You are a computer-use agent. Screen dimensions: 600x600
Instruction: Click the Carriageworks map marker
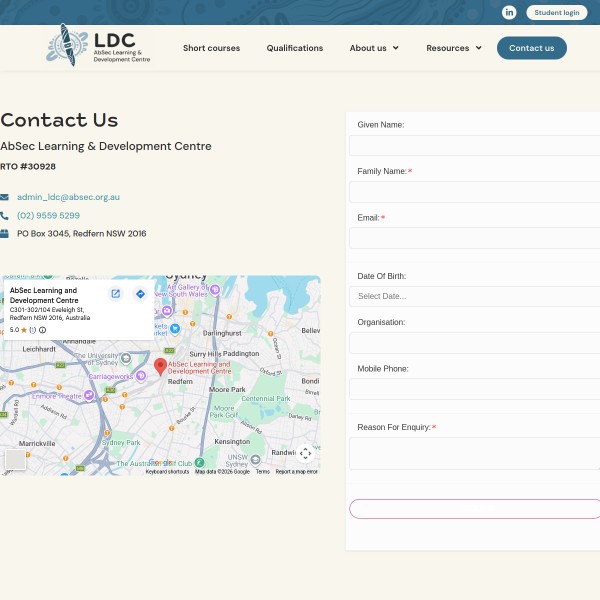pos(141,376)
